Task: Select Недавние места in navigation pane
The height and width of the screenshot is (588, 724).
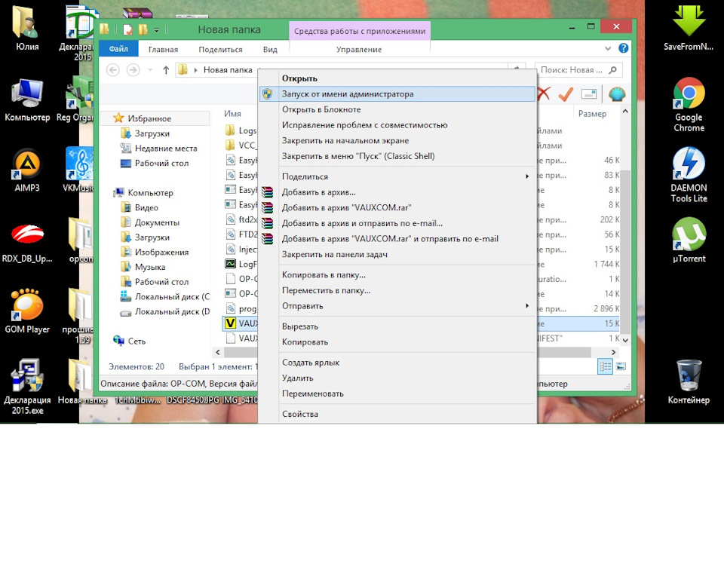Action: [x=158, y=149]
